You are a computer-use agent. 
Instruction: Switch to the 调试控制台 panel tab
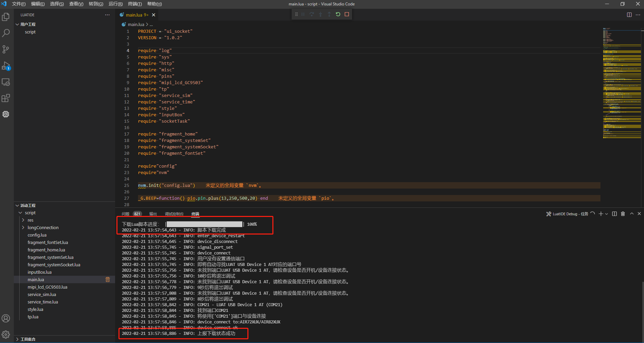174,214
